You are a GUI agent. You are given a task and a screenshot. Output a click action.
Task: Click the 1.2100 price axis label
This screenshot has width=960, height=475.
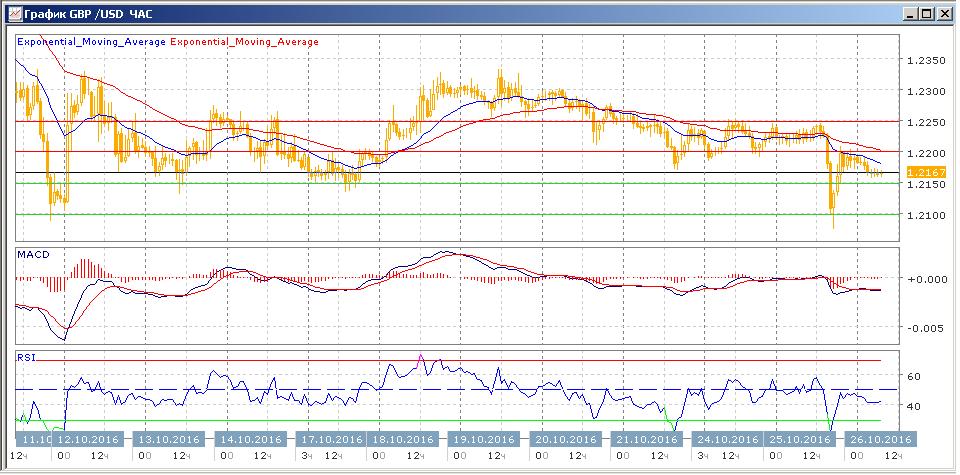[x=925, y=215]
